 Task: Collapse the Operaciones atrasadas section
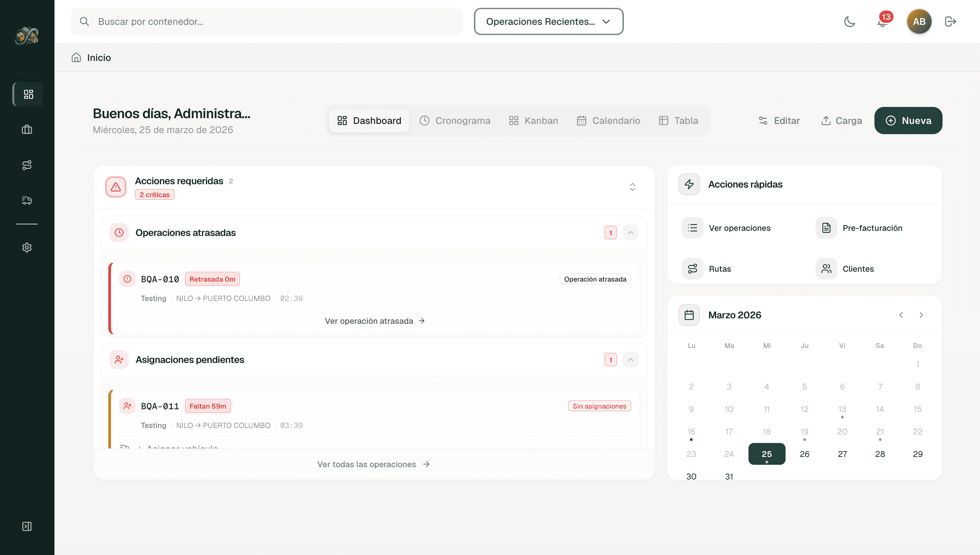coord(631,233)
